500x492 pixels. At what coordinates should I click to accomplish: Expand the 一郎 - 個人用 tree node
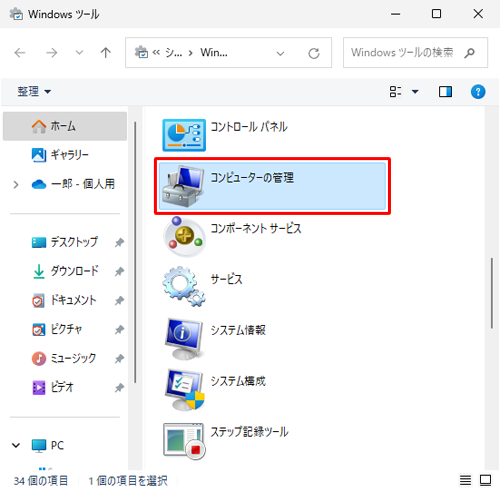pos(16,184)
